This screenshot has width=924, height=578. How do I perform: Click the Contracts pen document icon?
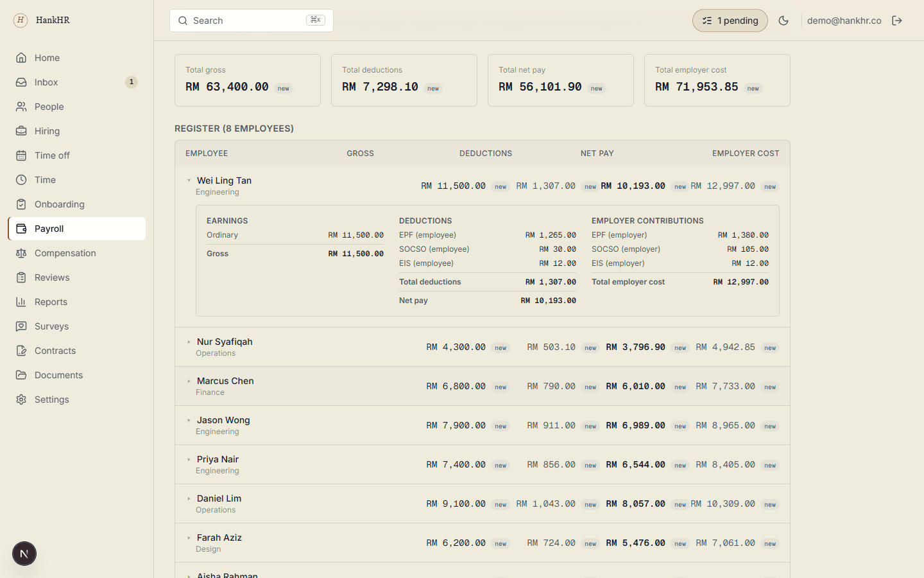click(21, 351)
